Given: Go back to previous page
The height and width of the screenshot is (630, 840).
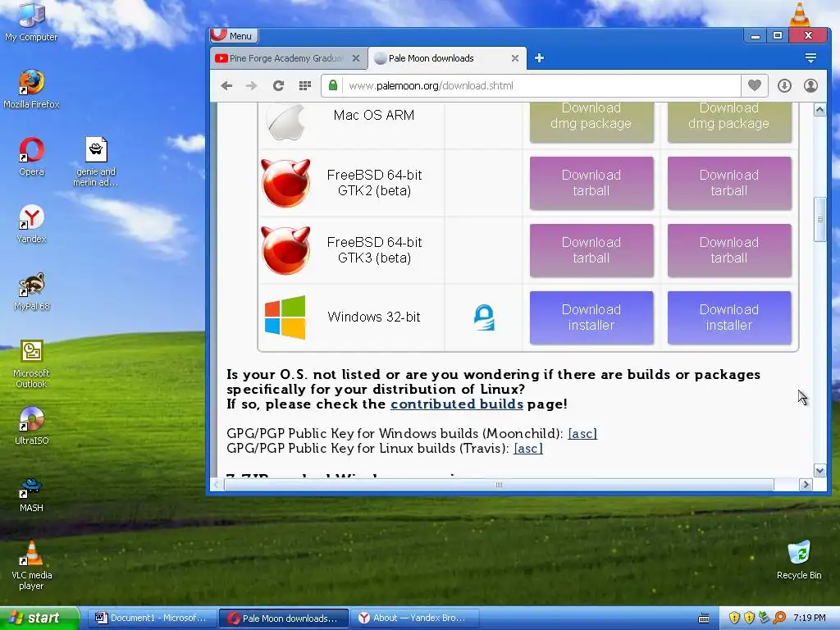Looking at the screenshot, I should [226, 85].
